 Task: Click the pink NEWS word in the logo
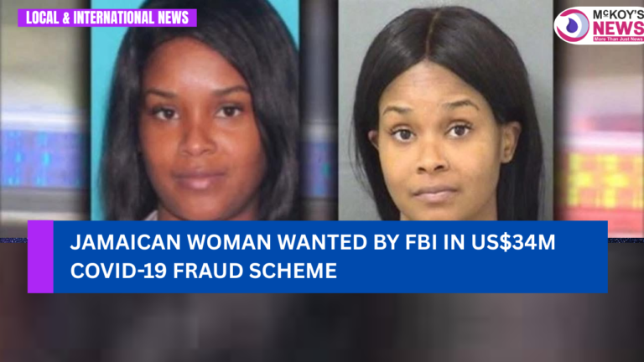618,28
